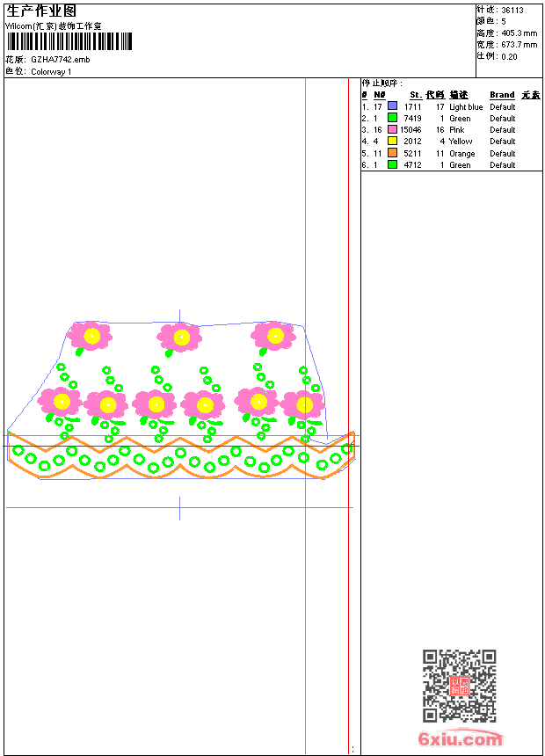The width and height of the screenshot is (545, 756).
Task: Click the 'N#' column header
Action: tap(380, 95)
